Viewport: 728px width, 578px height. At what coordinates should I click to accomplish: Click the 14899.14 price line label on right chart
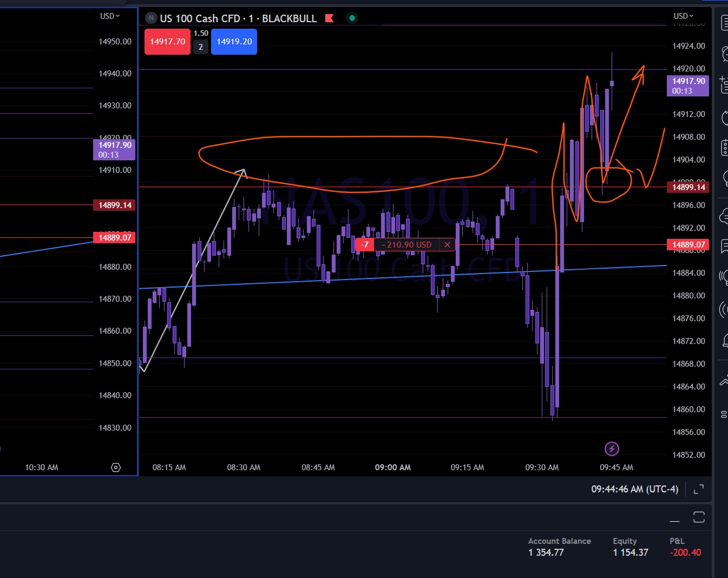click(688, 187)
